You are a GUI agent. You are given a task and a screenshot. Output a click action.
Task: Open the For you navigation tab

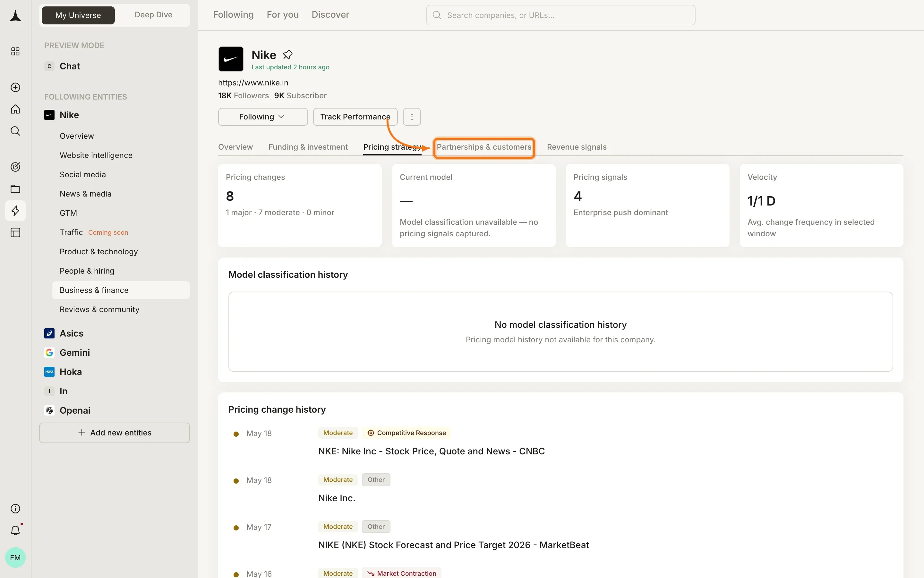point(283,14)
